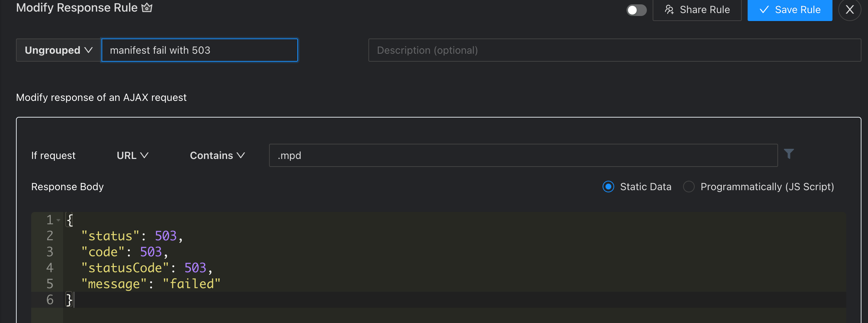Click the Description (optional) field
868x323 pixels.
pos(614,50)
